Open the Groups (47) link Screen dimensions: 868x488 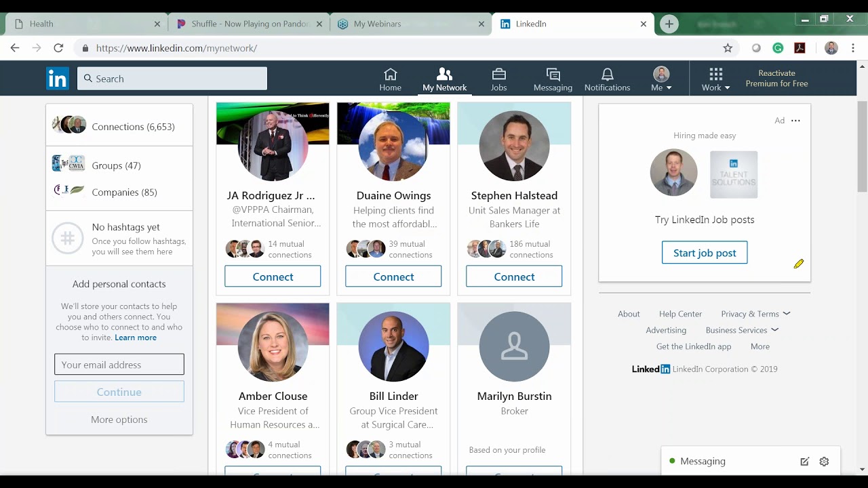click(116, 165)
